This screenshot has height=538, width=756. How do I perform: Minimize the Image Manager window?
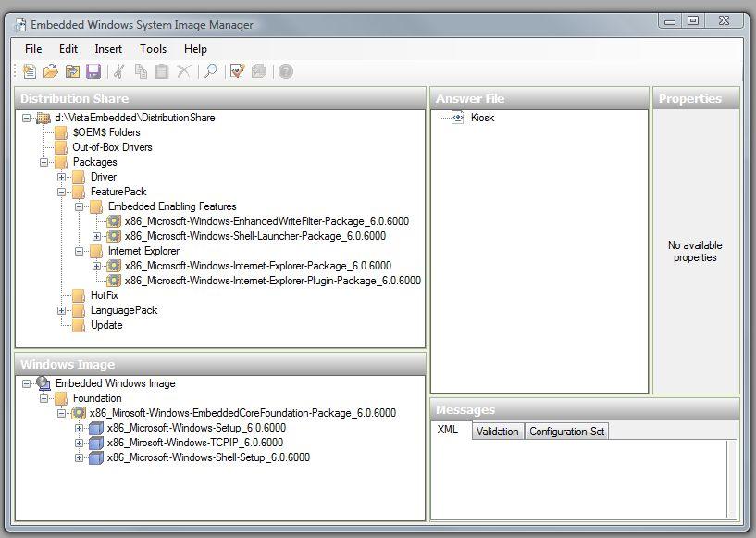pos(670,20)
